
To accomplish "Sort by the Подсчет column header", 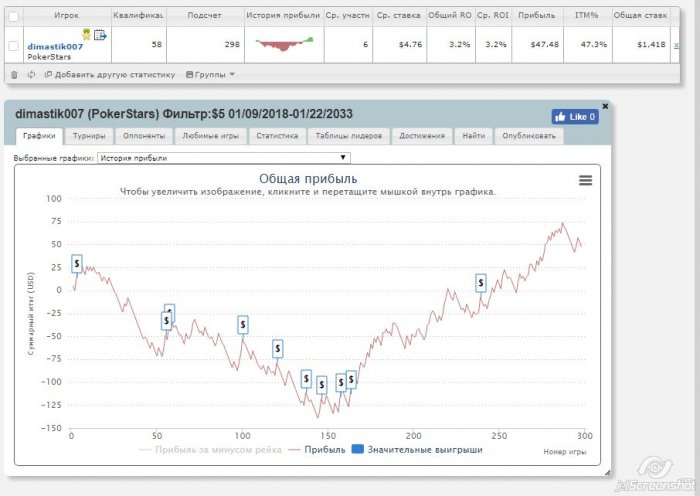I will point(204,15).
